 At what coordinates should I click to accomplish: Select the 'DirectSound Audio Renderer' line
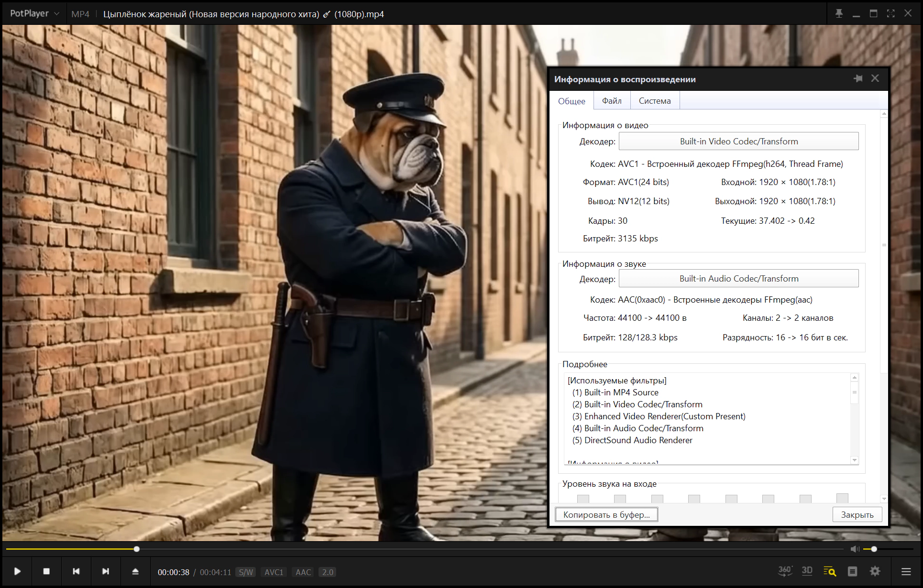pyautogui.click(x=632, y=440)
